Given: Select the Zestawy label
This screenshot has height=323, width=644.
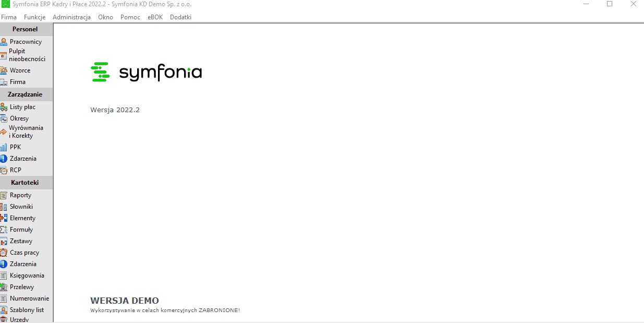Looking at the screenshot, I should (x=21, y=241).
